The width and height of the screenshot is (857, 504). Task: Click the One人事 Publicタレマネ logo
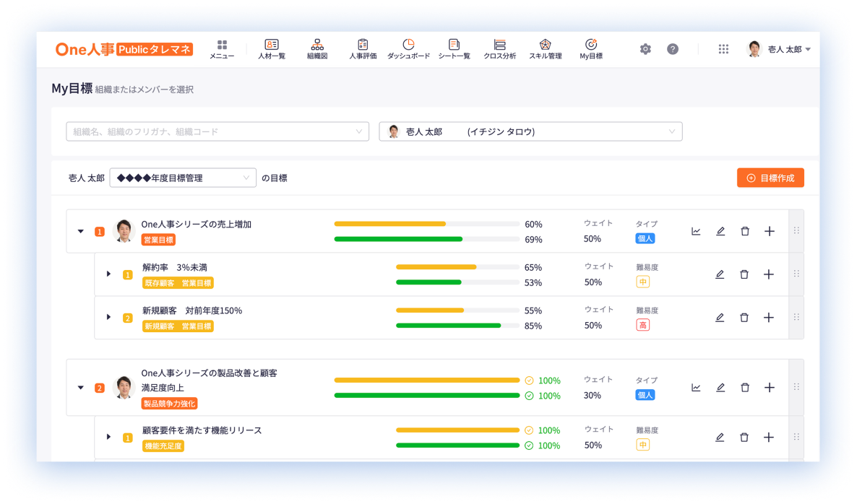click(124, 49)
